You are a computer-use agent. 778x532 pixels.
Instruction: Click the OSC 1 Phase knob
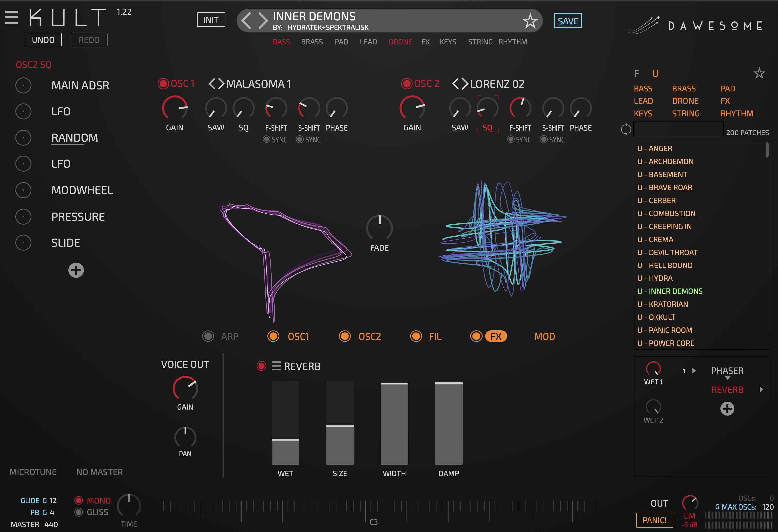click(x=337, y=108)
